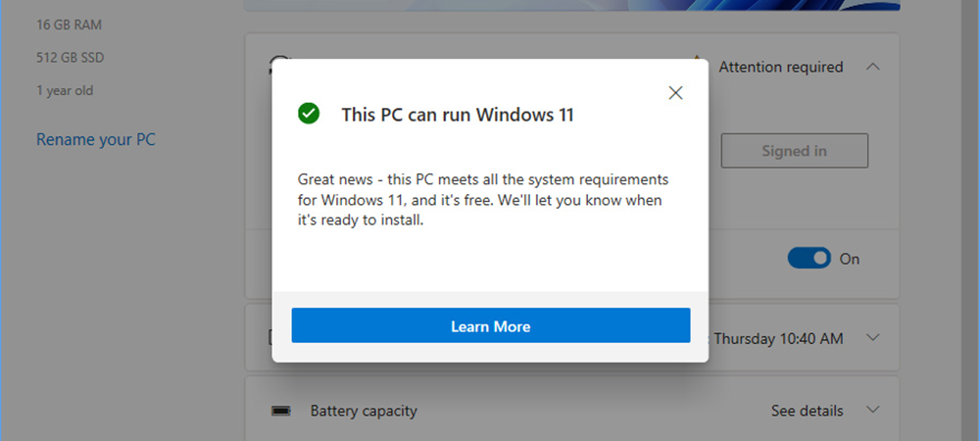The height and width of the screenshot is (441, 980).
Task: Close the Windows 11 compatibility dialog
Action: (x=675, y=93)
